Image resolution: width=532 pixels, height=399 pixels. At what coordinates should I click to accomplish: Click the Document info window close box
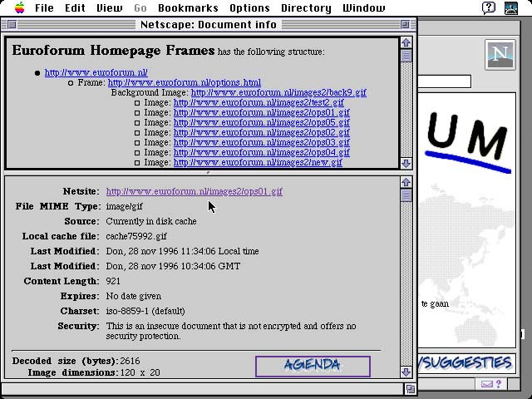12,24
